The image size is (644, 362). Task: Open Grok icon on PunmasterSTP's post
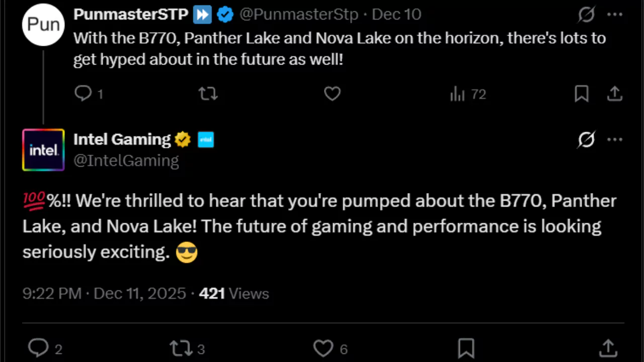click(586, 15)
